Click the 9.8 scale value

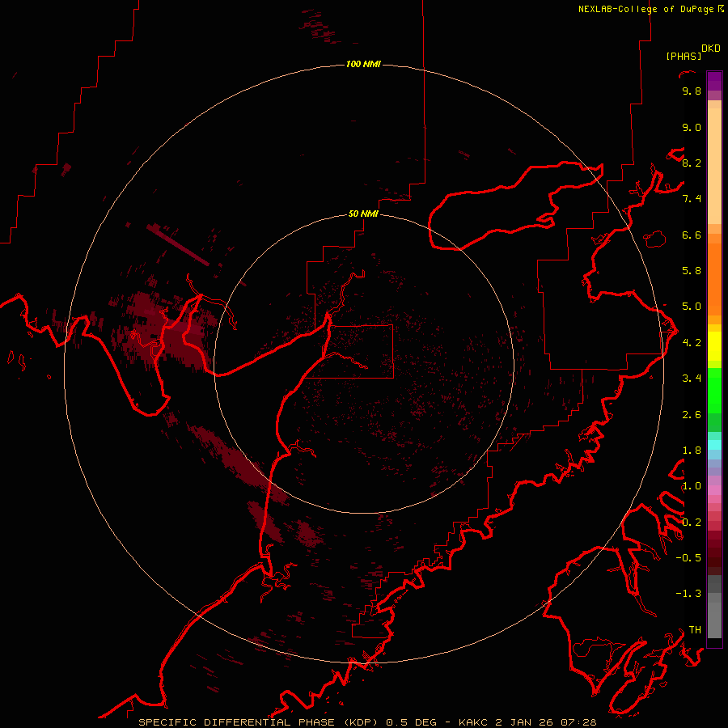[692, 91]
